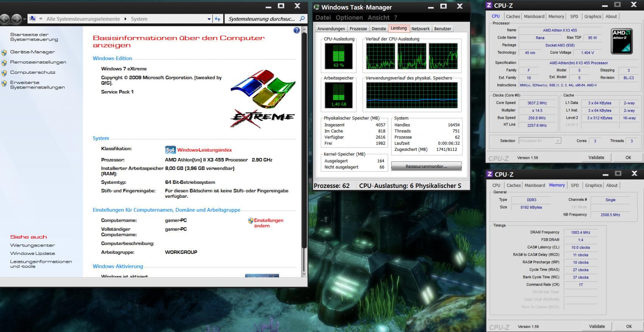The image size is (644, 332).
Task: Select SPD tab in upper CPU-Z window
Action: pyautogui.click(x=574, y=17)
